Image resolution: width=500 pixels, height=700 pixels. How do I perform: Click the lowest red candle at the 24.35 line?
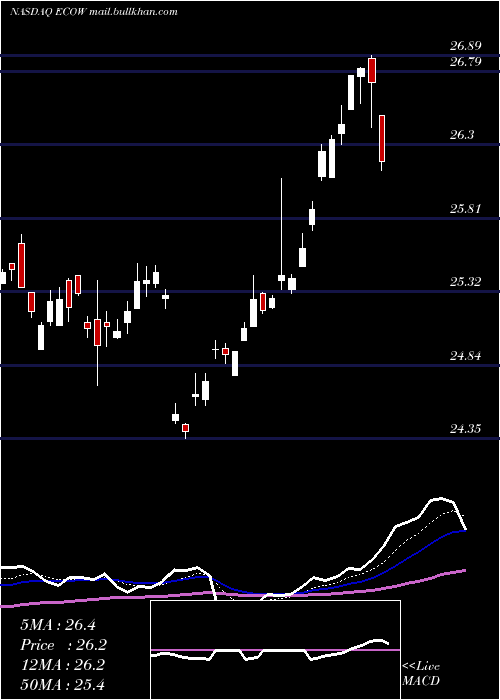[x=185, y=428]
